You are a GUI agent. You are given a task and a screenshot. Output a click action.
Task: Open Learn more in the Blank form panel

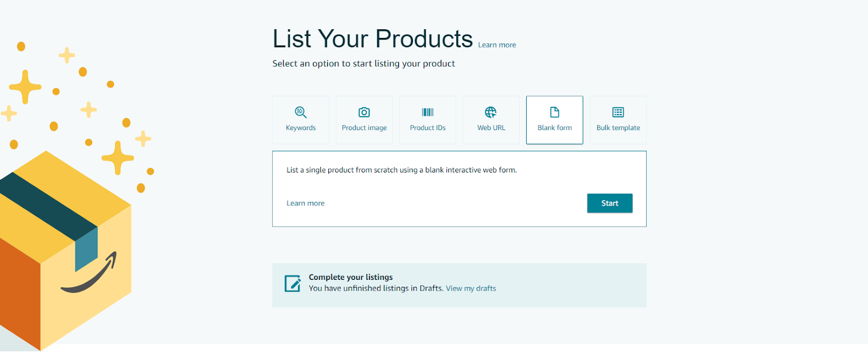tap(305, 203)
